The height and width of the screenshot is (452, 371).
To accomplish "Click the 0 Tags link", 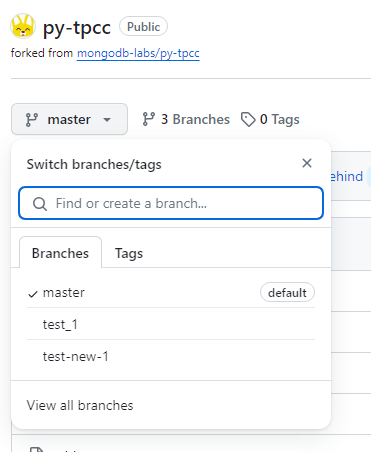I will pos(270,119).
